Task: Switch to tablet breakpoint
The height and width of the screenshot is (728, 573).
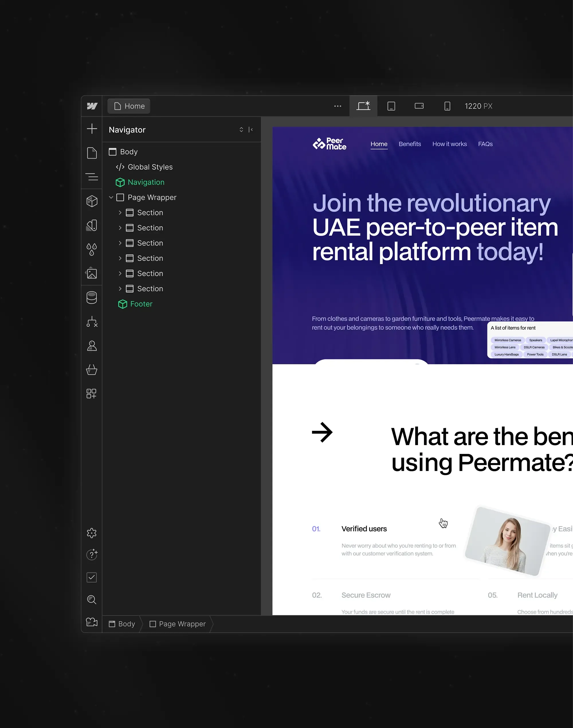Action: pos(391,106)
